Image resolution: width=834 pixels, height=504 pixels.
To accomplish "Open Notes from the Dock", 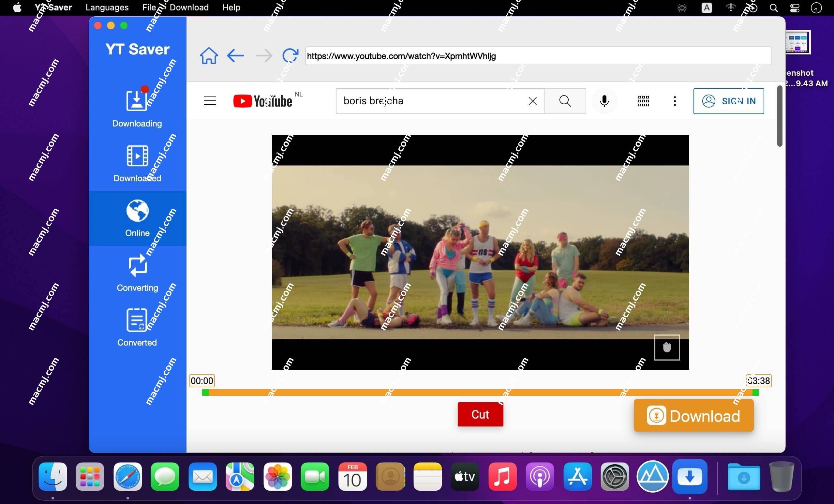I will coord(427,477).
